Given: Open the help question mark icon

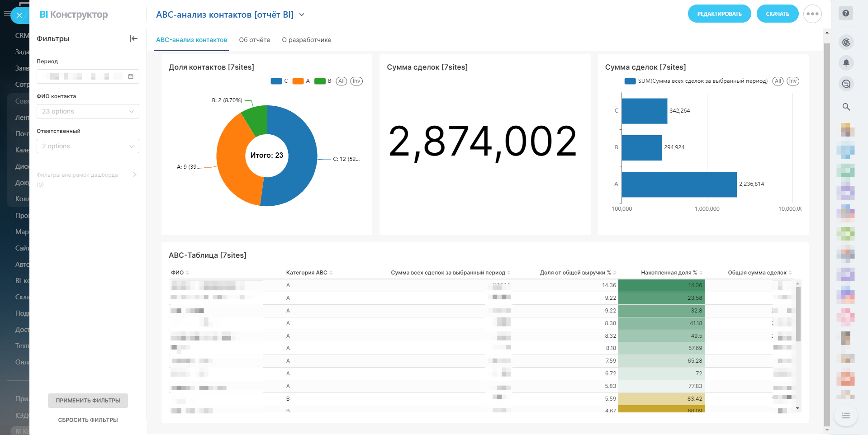Looking at the screenshot, I should point(845,14).
